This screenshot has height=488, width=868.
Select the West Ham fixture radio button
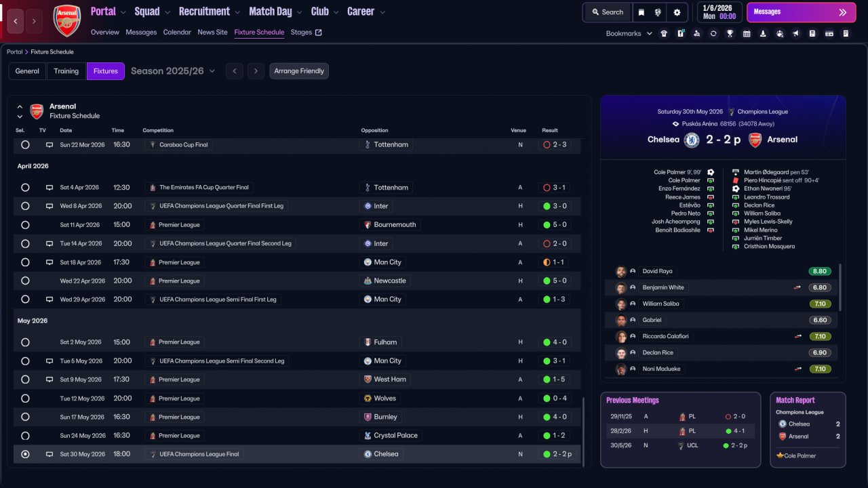pos(25,380)
